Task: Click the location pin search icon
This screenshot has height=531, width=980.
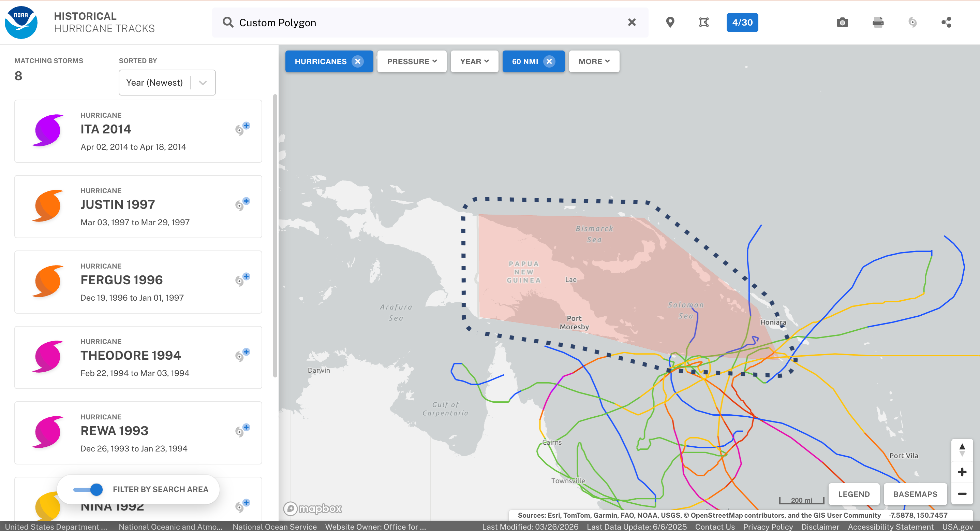Action: pyautogui.click(x=670, y=23)
